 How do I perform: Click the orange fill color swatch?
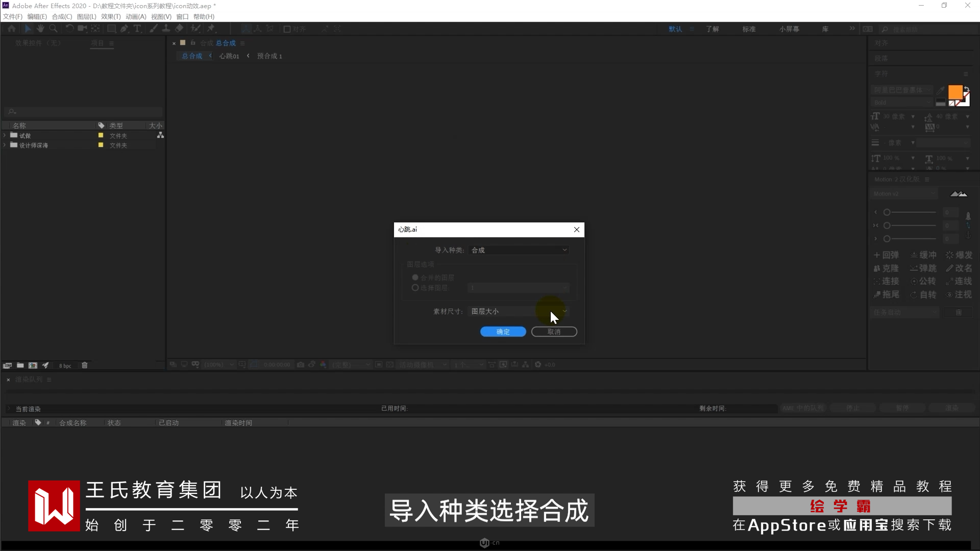point(954,92)
